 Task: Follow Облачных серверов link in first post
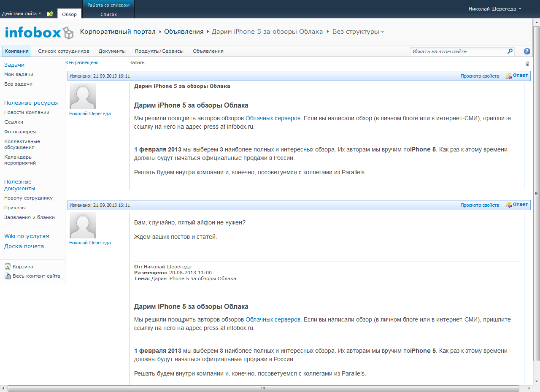pyautogui.click(x=273, y=119)
